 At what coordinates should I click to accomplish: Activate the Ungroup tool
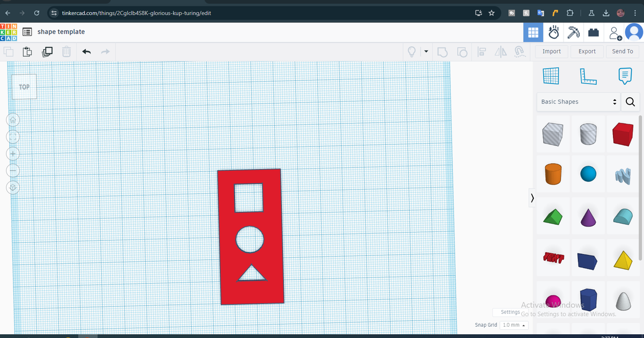[x=462, y=51]
